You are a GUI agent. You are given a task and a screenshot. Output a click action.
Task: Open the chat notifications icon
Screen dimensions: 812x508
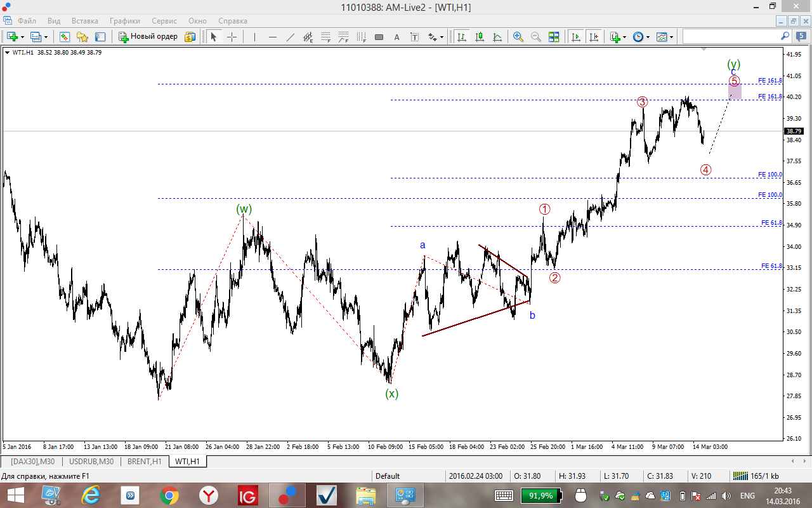click(800, 37)
